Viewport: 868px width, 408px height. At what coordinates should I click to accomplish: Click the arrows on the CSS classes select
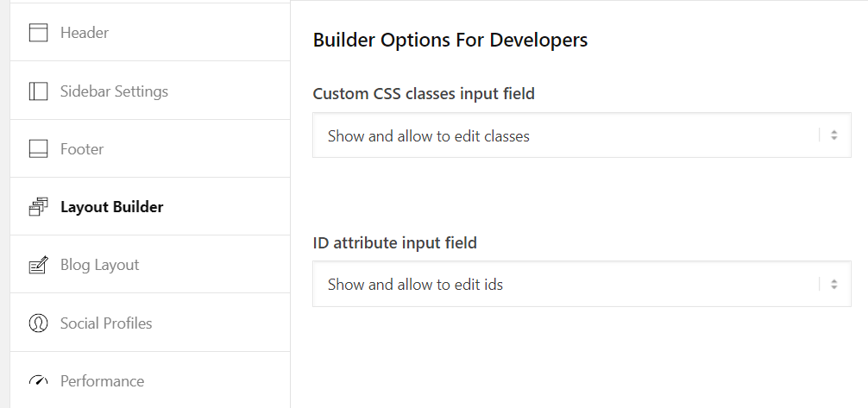(x=834, y=135)
